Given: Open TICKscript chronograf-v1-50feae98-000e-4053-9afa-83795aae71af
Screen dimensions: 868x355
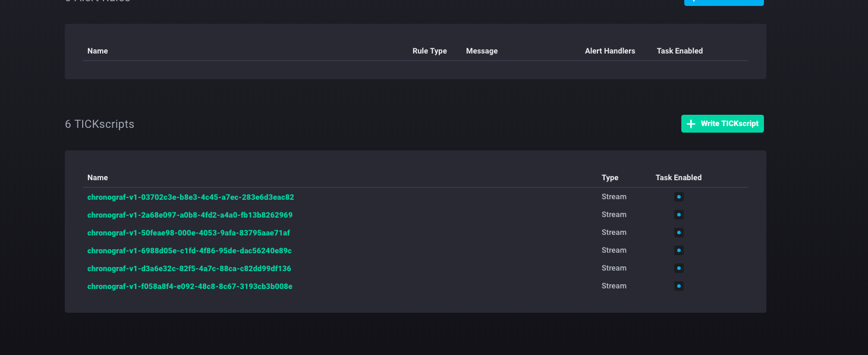Looking at the screenshot, I should click(x=188, y=233).
